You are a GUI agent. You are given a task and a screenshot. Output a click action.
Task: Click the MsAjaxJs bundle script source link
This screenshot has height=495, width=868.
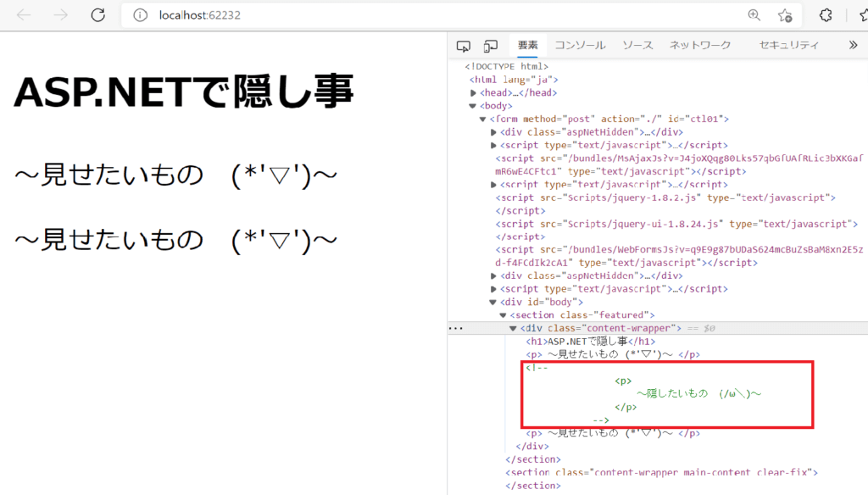pyautogui.click(x=678, y=165)
